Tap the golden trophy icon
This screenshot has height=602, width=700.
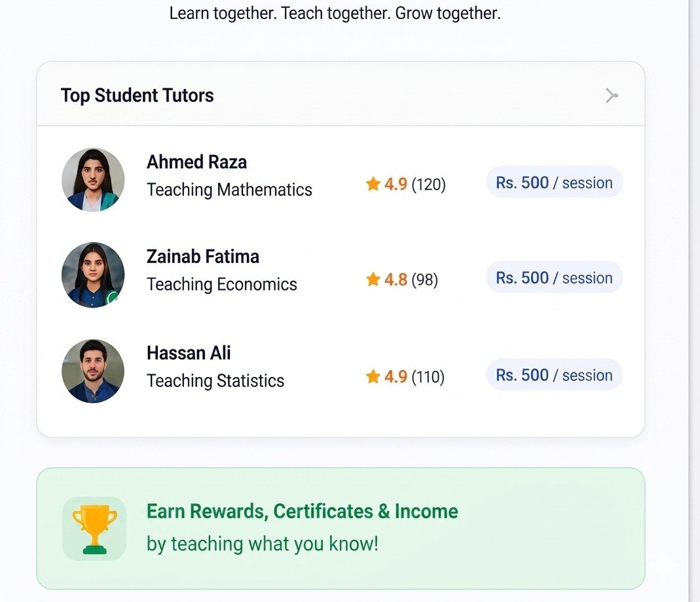click(94, 529)
